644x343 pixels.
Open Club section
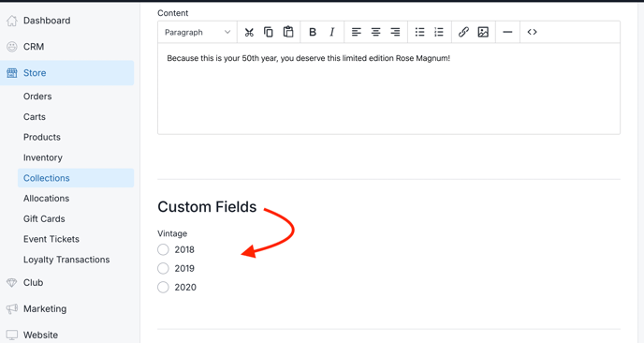tap(34, 283)
